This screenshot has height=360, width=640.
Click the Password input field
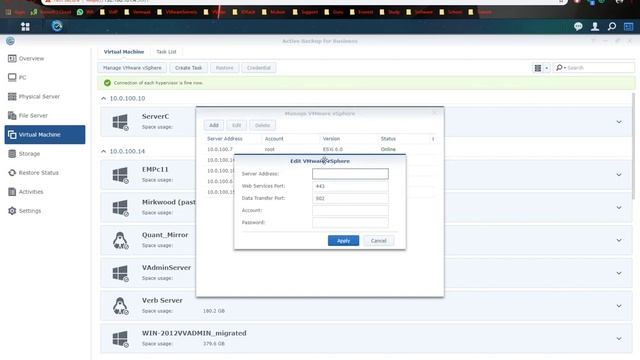click(350, 222)
